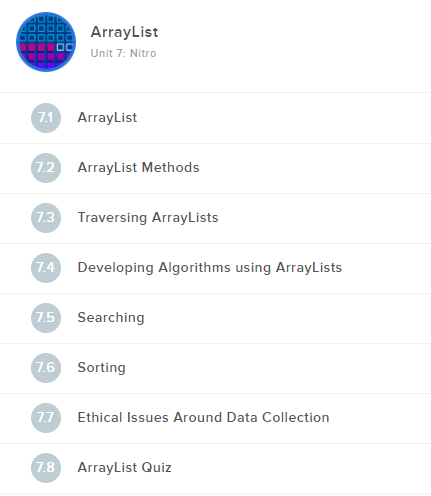
Task: Click the ArrayList unit title heading
Action: pos(124,32)
